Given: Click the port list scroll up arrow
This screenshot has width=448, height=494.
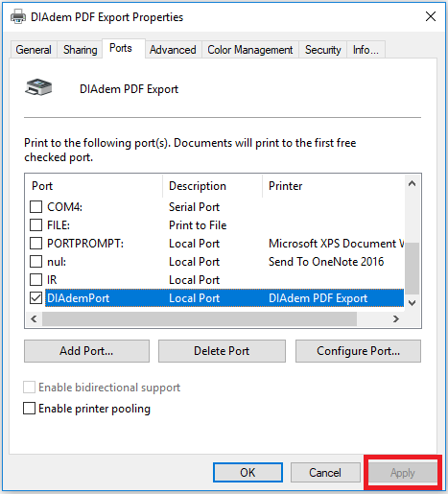Looking at the screenshot, I should pyautogui.click(x=413, y=183).
